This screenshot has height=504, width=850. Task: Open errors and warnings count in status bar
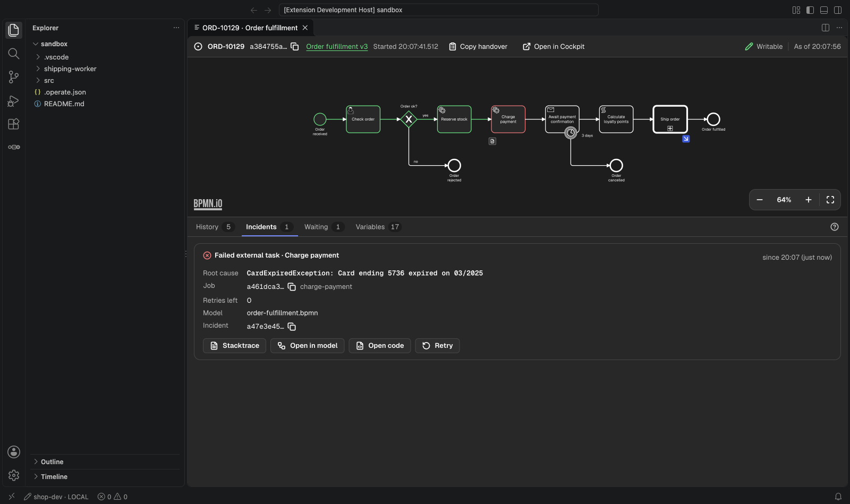[113, 497]
